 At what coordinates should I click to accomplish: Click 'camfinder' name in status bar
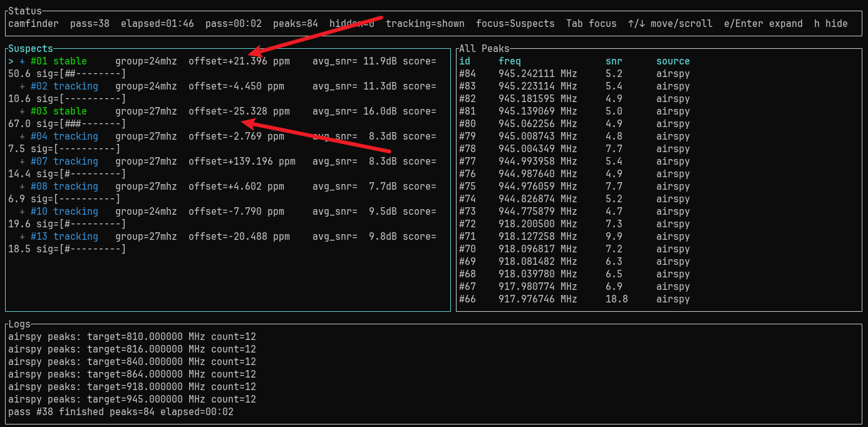click(x=34, y=24)
